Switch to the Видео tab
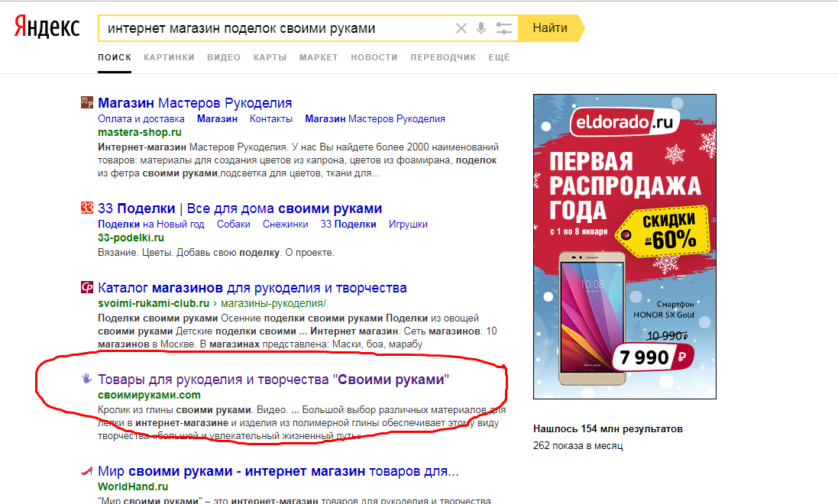 point(224,57)
